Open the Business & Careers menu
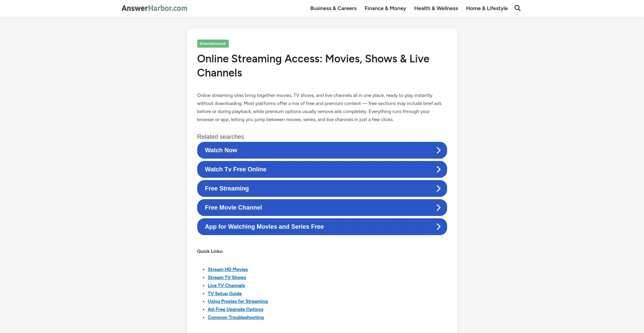The height and width of the screenshot is (333, 644). pyautogui.click(x=333, y=8)
